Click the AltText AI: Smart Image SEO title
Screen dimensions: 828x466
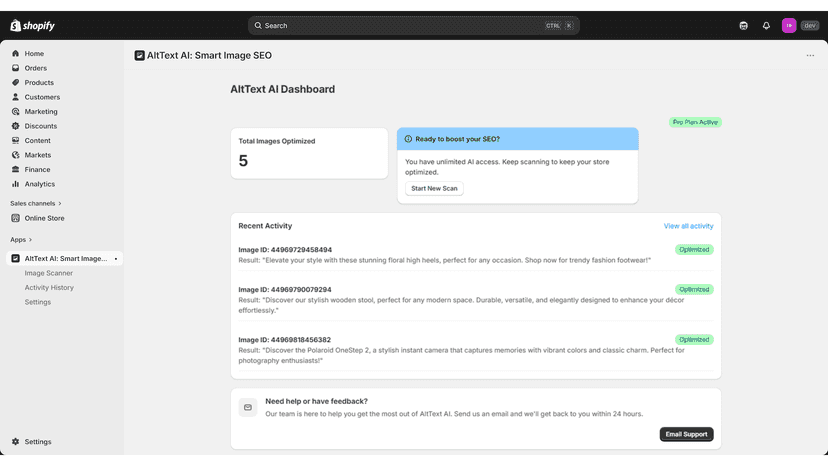(x=209, y=55)
